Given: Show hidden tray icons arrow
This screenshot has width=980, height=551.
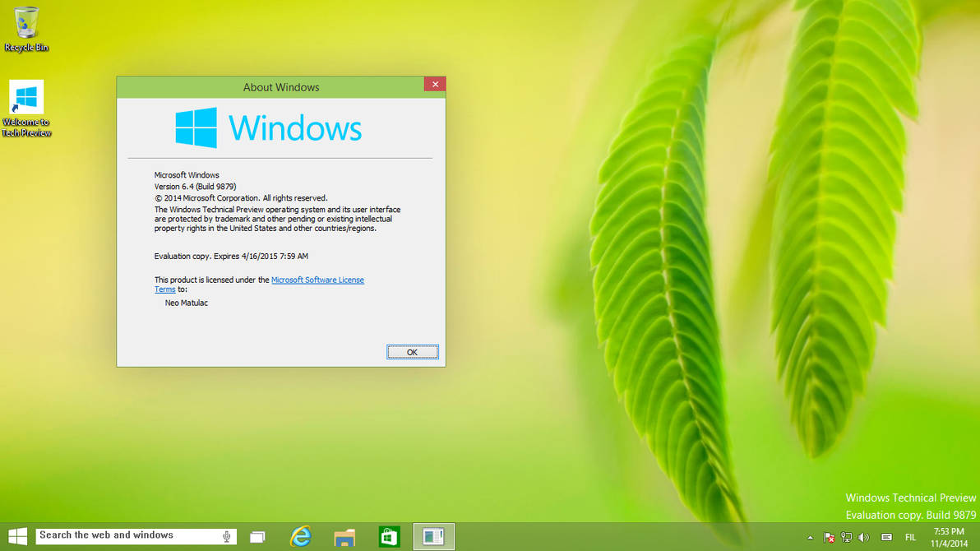Looking at the screenshot, I should pos(810,537).
